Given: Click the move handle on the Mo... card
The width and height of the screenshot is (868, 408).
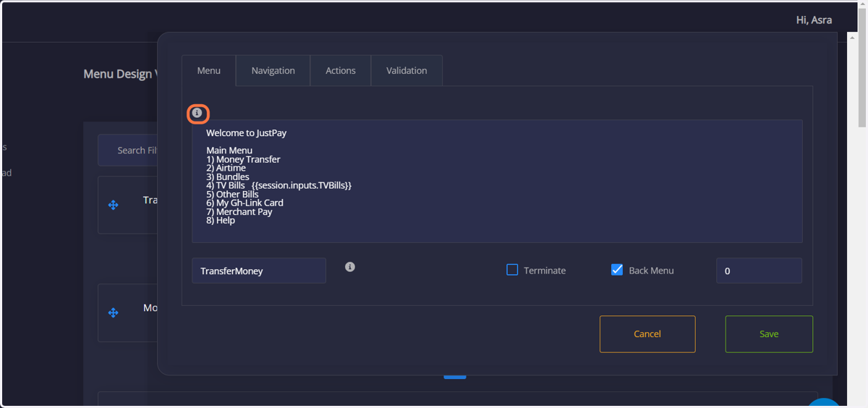Looking at the screenshot, I should tap(114, 313).
